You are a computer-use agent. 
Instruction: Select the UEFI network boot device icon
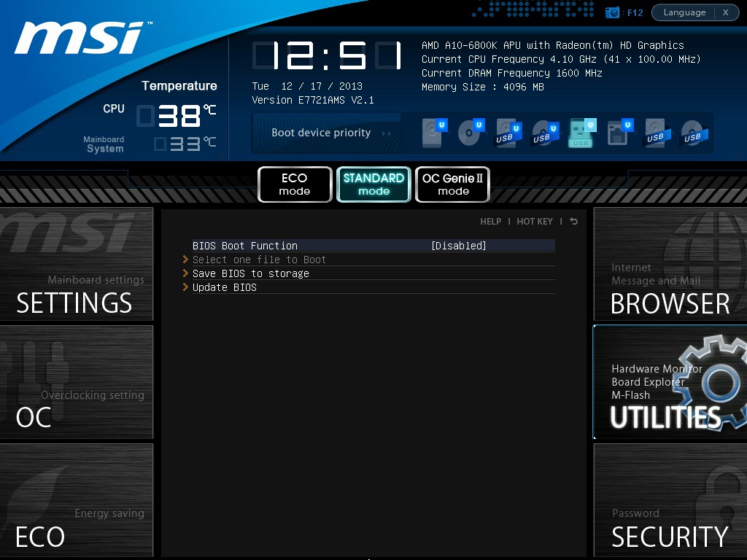coord(620,133)
